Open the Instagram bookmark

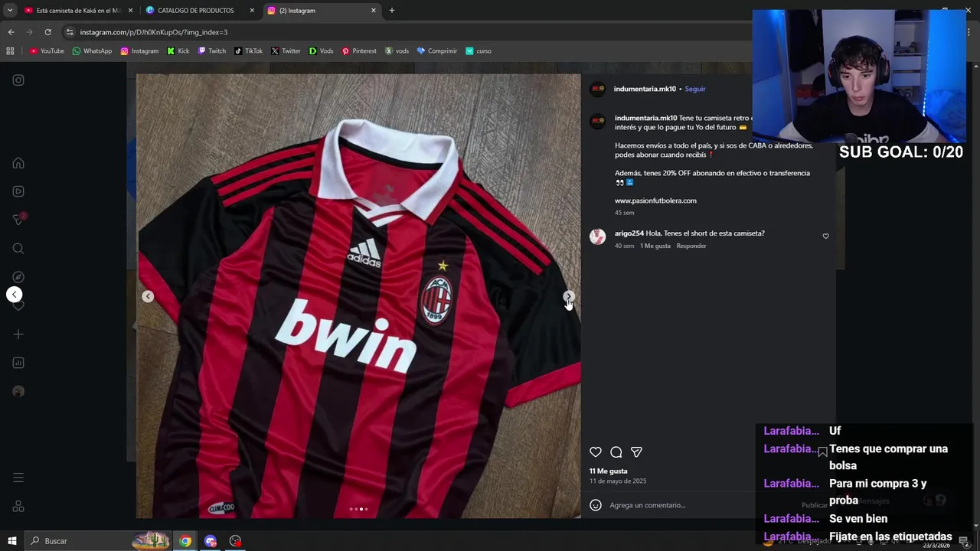[x=139, y=51]
